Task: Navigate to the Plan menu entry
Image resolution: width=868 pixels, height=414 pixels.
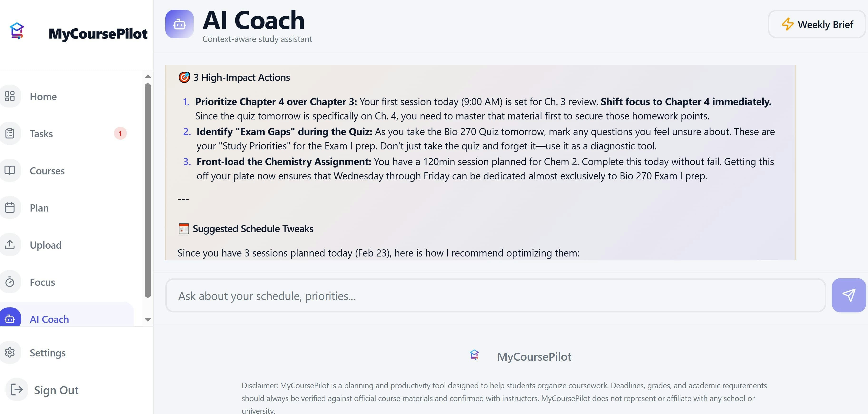Action: coord(39,208)
